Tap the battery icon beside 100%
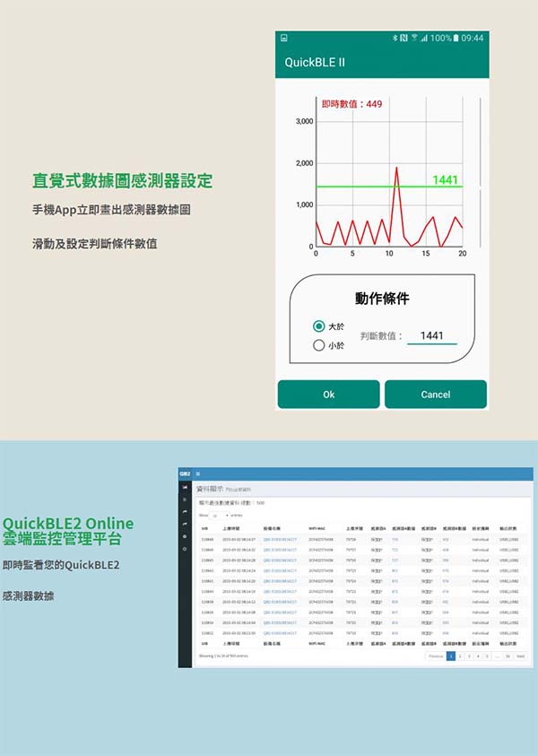Screen dimensions: 538x756 coord(456,39)
